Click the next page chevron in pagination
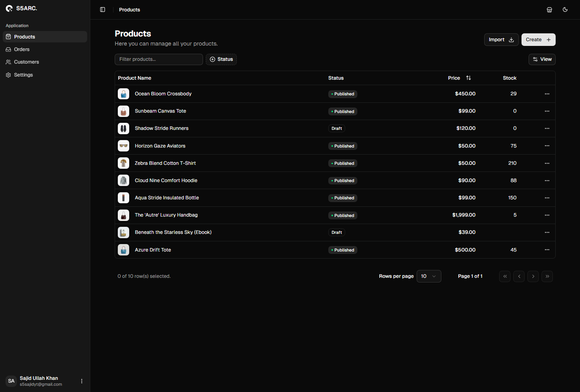Image resolution: width=580 pixels, height=392 pixels. (x=533, y=276)
